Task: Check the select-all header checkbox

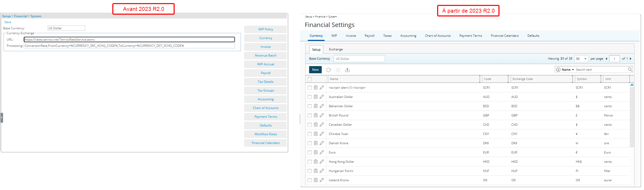Action: [x=310, y=79]
